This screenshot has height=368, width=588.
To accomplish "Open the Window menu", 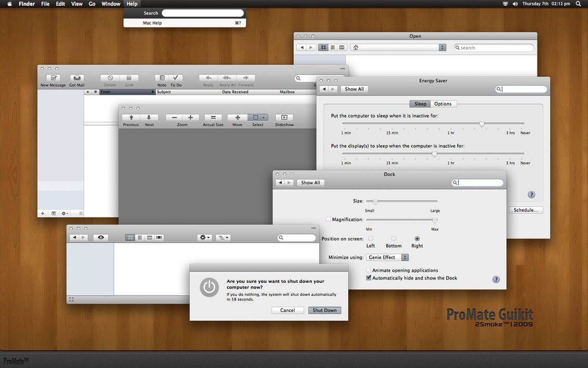I will (x=111, y=4).
